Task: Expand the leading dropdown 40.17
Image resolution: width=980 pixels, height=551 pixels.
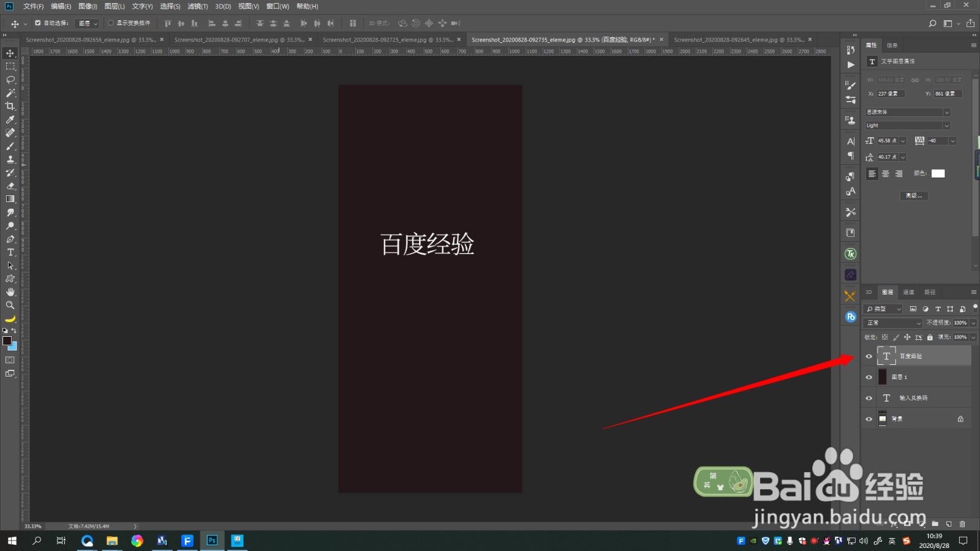Action: [903, 157]
